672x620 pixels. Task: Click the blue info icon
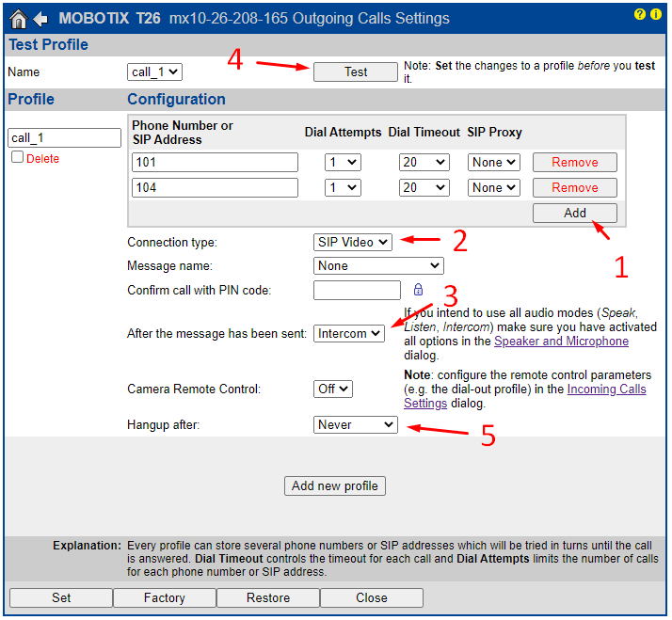coord(655,15)
